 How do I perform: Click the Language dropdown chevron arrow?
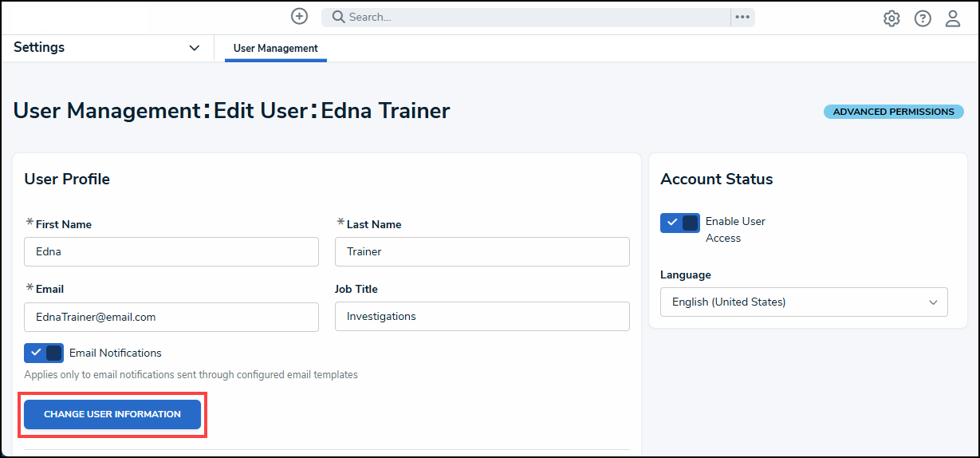[933, 302]
